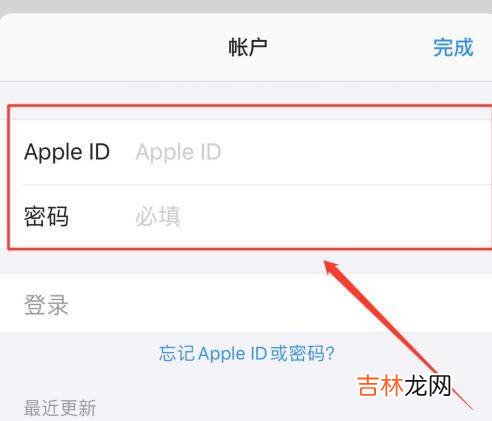Image resolution: width=492 pixels, height=421 pixels.
Task: Tap the 登录 sign-in row
Action: [246, 304]
